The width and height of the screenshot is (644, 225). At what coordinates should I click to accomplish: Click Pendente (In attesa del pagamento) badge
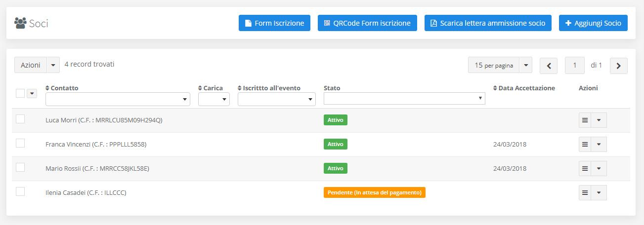[x=375, y=192]
